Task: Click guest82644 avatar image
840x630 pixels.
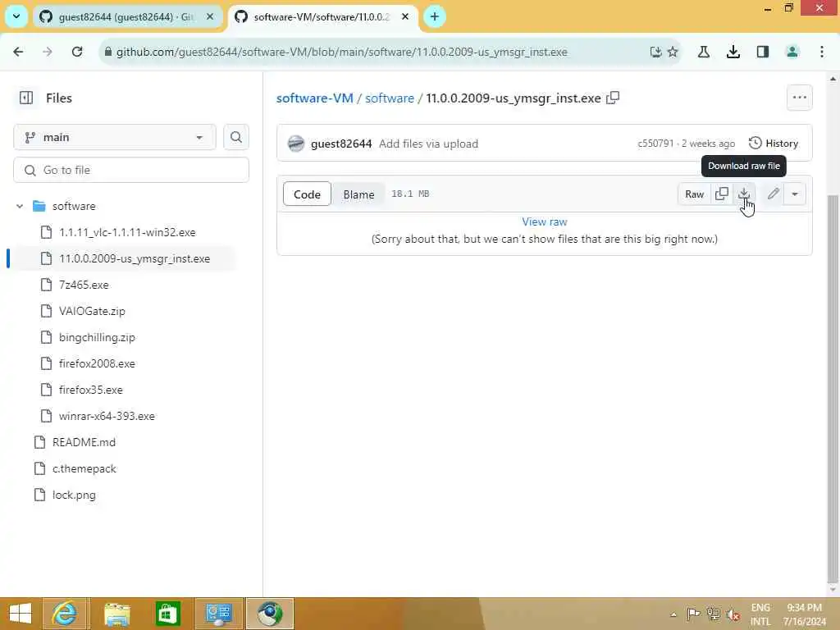Action: [x=295, y=144]
